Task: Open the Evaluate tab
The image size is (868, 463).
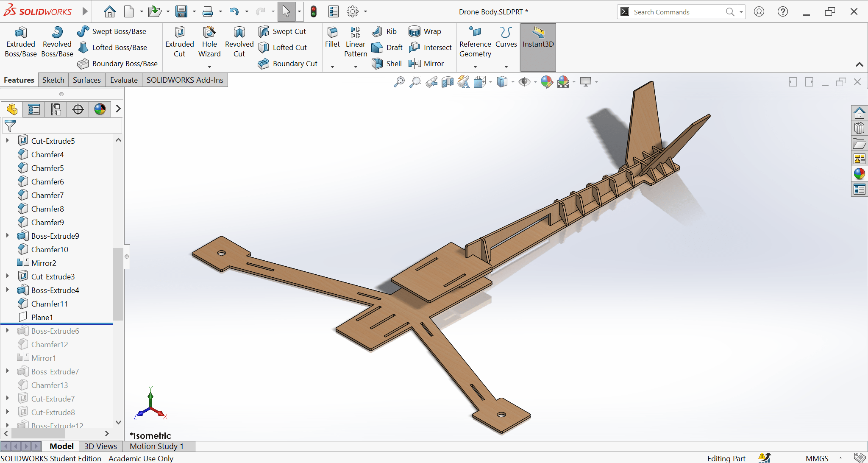Action: point(124,80)
